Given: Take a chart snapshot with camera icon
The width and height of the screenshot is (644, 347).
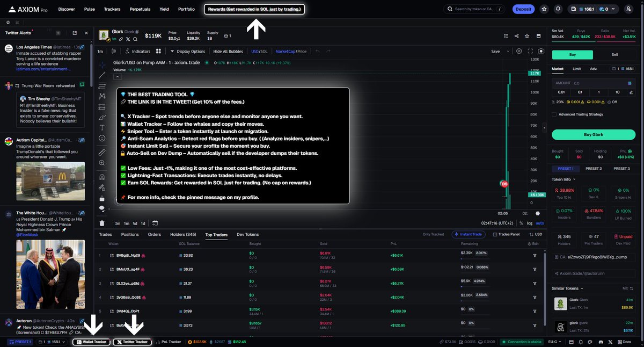Looking at the screenshot, I should point(540,51).
